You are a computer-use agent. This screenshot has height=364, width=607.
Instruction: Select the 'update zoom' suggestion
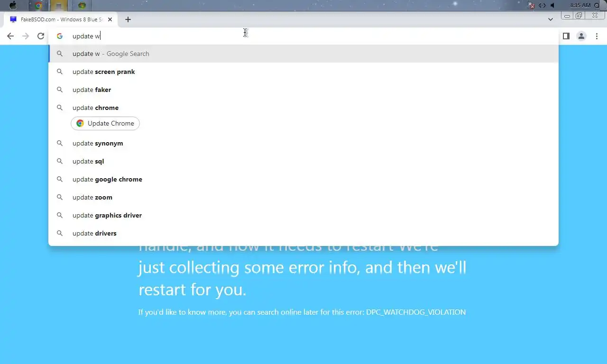coord(303,197)
